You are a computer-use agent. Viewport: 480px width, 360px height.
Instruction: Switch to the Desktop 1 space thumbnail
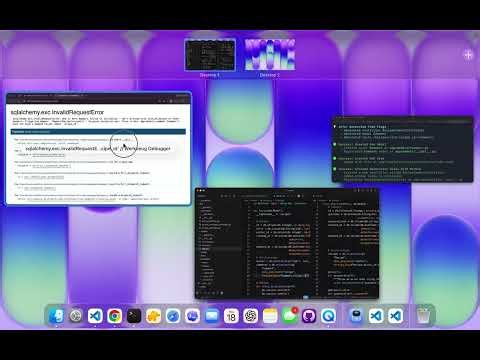210,55
